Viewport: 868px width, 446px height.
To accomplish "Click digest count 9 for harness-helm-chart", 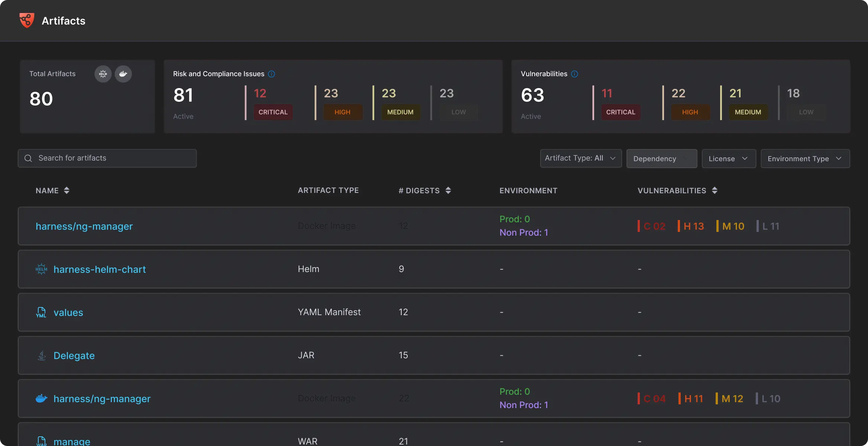I will pyautogui.click(x=401, y=269).
